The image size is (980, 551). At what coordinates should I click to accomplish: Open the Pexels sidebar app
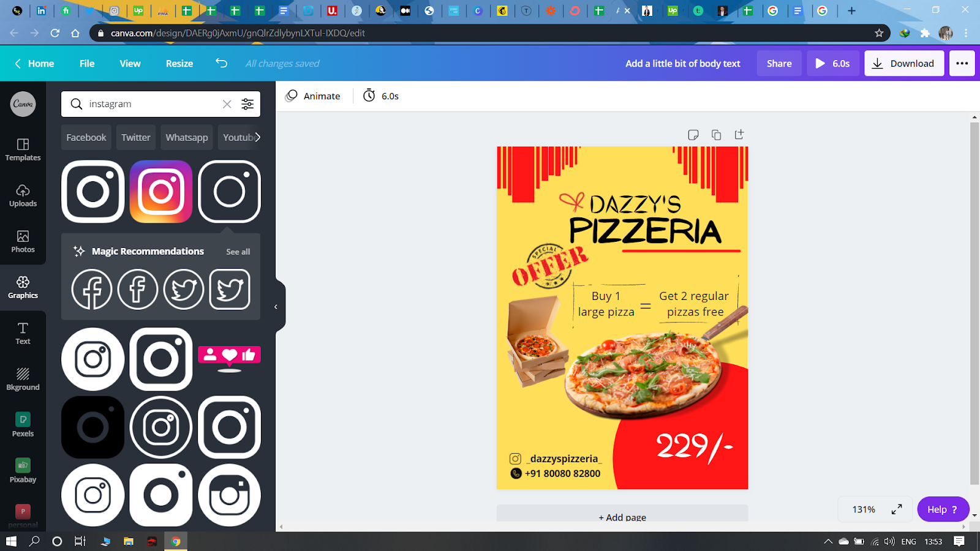pyautogui.click(x=23, y=425)
